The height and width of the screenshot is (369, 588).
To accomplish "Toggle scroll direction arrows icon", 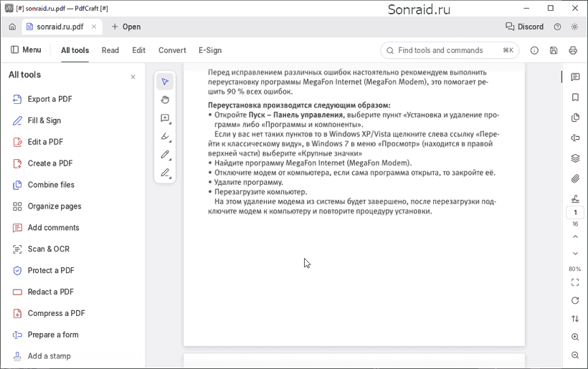I will (x=575, y=319).
